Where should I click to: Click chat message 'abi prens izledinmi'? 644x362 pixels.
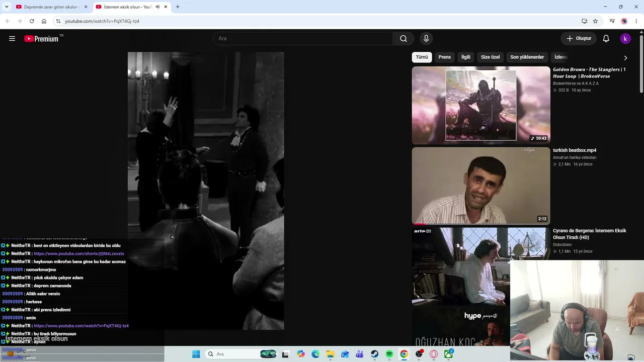pyautogui.click(x=52, y=310)
